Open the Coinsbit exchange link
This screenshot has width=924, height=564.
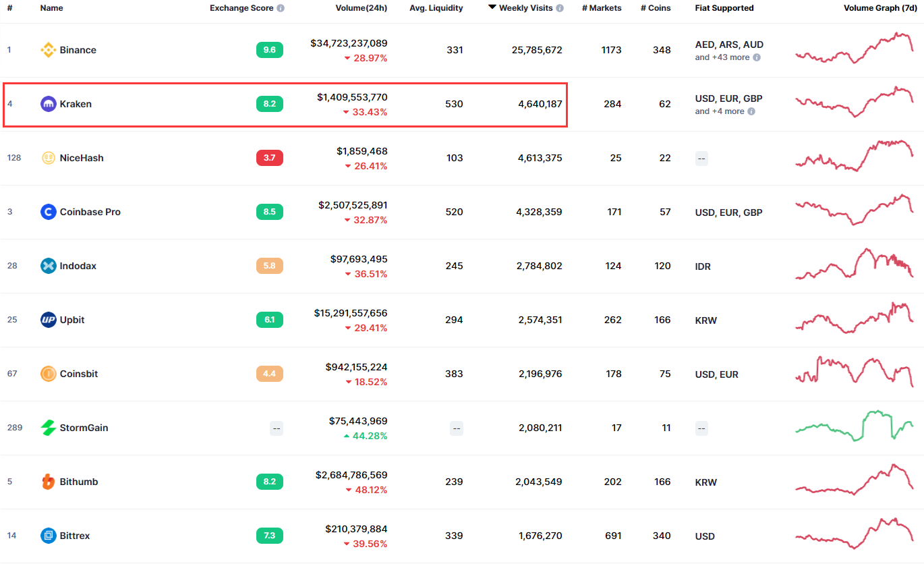78,374
